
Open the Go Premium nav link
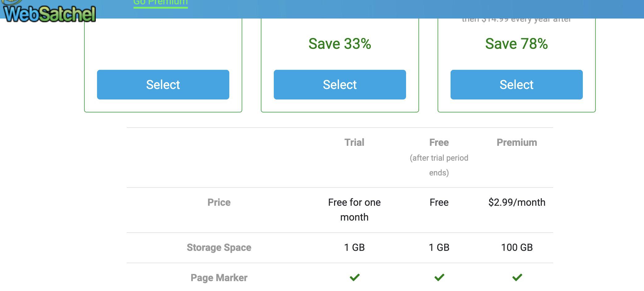(160, 2)
